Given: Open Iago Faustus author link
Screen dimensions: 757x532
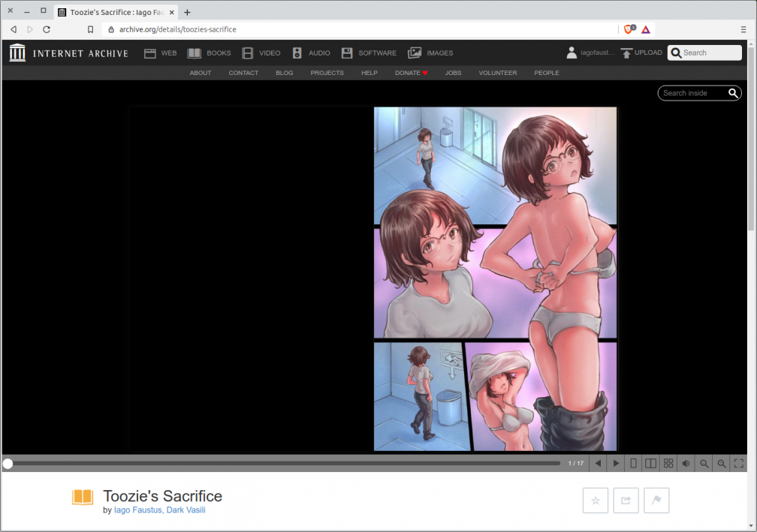Looking at the screenshot, I should [138, 510].
